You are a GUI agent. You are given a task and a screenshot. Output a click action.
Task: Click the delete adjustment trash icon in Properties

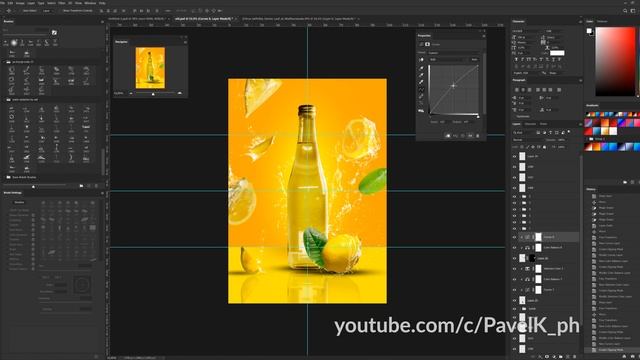(x=478, y=136)
